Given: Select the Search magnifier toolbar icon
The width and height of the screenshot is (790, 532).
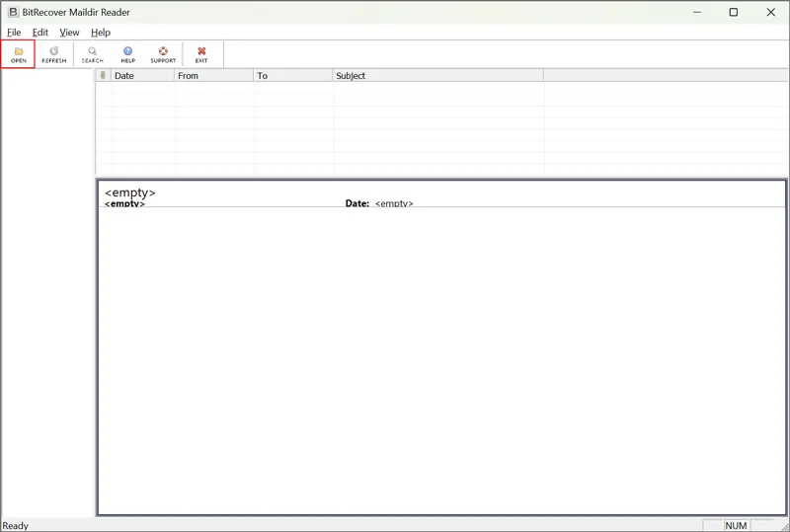Looking at the screenshot, I should click(92, 53).
